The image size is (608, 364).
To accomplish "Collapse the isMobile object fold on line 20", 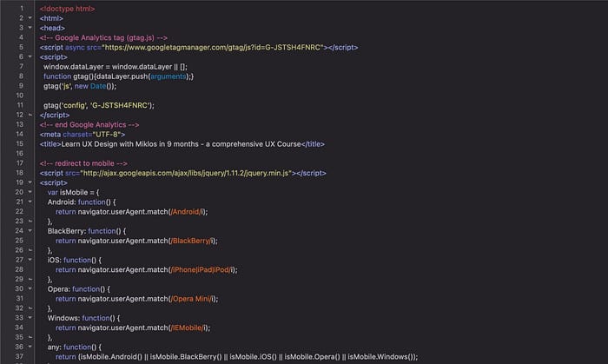I will point(30,192).
